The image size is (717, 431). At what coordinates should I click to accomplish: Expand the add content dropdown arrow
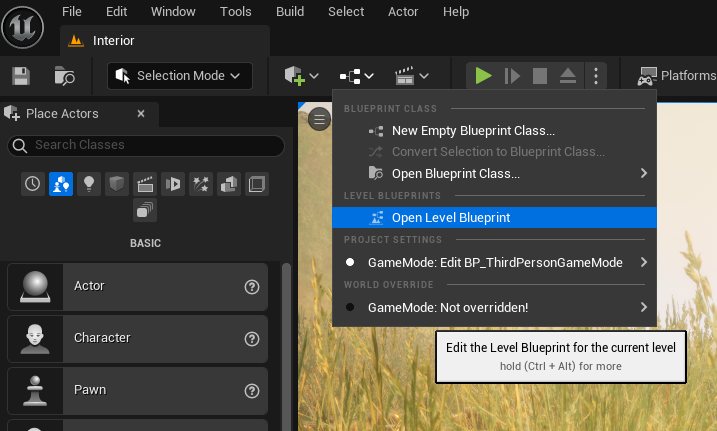click(314, 76)
